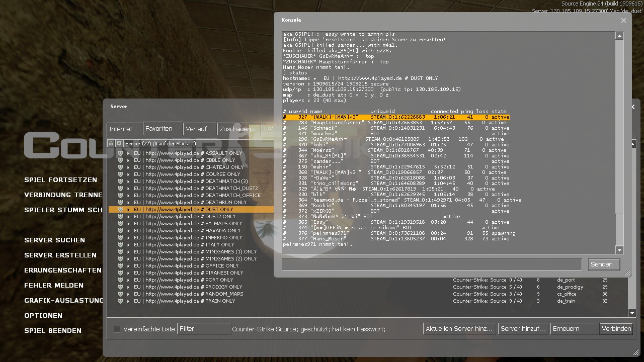This screenshot has width=644, height=362.
Task: Sort by the Server (22) column header
Action: 199,144
